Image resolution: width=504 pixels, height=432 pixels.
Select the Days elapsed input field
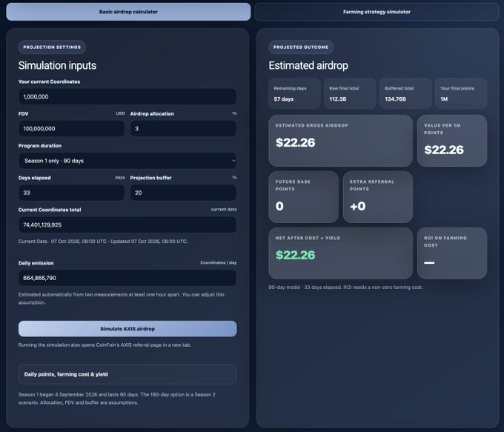pos(71,193)
